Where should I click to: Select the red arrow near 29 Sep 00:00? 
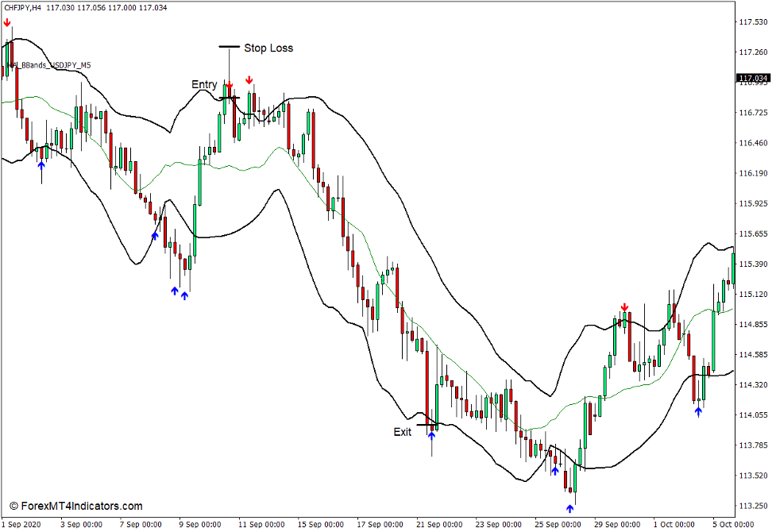point(624,305)
